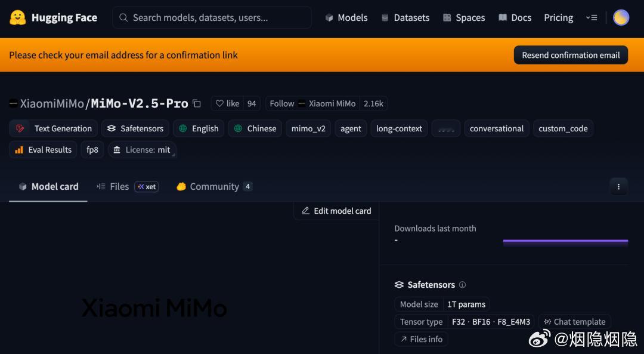
Task: Follow the Xiaomi MiMo organization
Action: click(x=312, y=104)
